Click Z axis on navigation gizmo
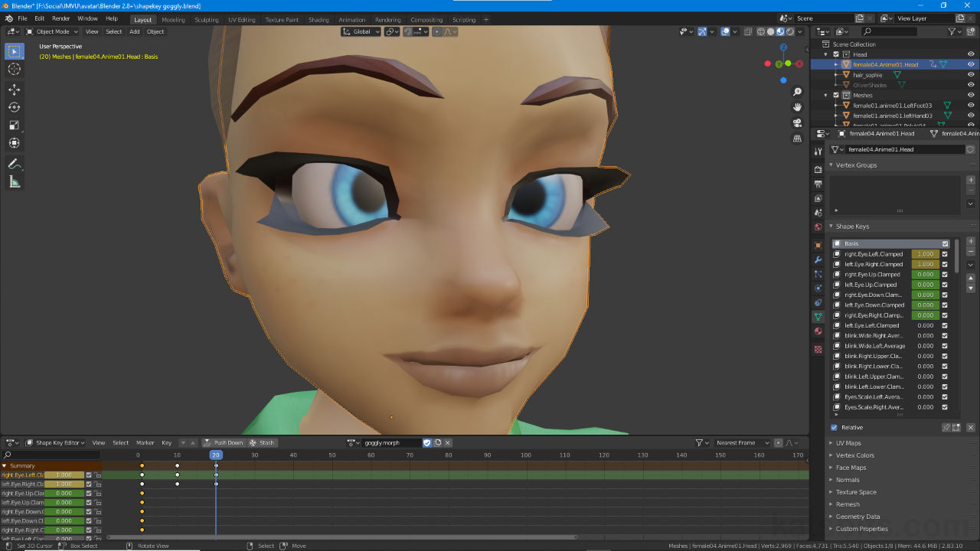980x551 pixels. click(784, 48)
